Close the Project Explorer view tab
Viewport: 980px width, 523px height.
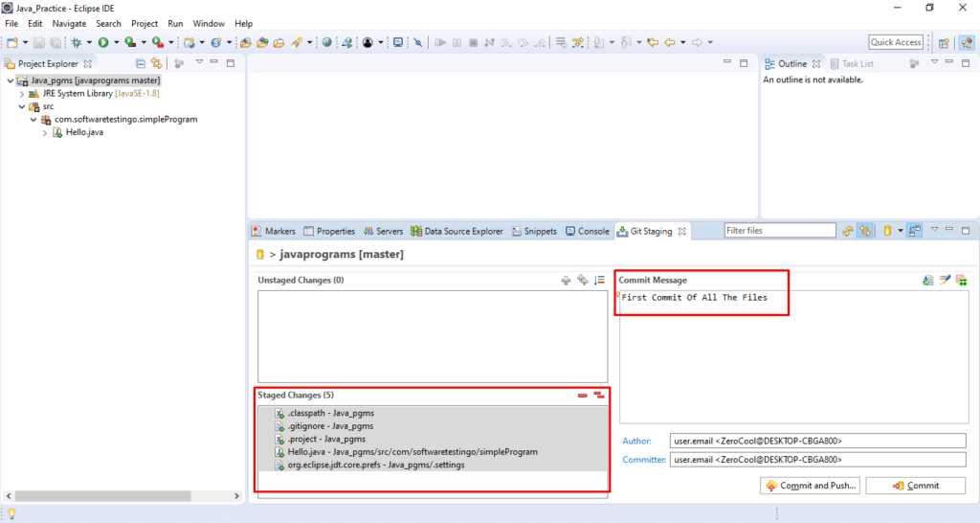pyautogui.click(x=87, y=64)
